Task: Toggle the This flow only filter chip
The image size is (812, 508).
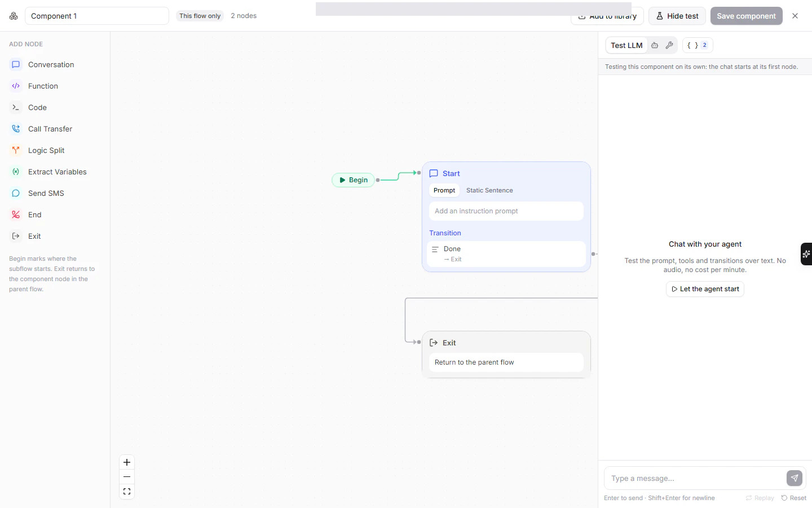Action: (x=200, y=16)
